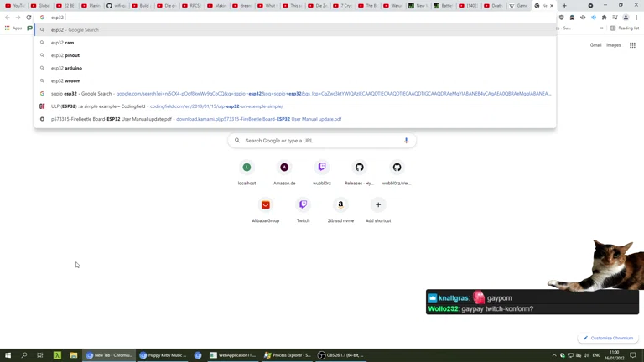The height and width of the screenshot is (362, 644).
Task: Click the microphone voice search icon
Action: point(406,141)
